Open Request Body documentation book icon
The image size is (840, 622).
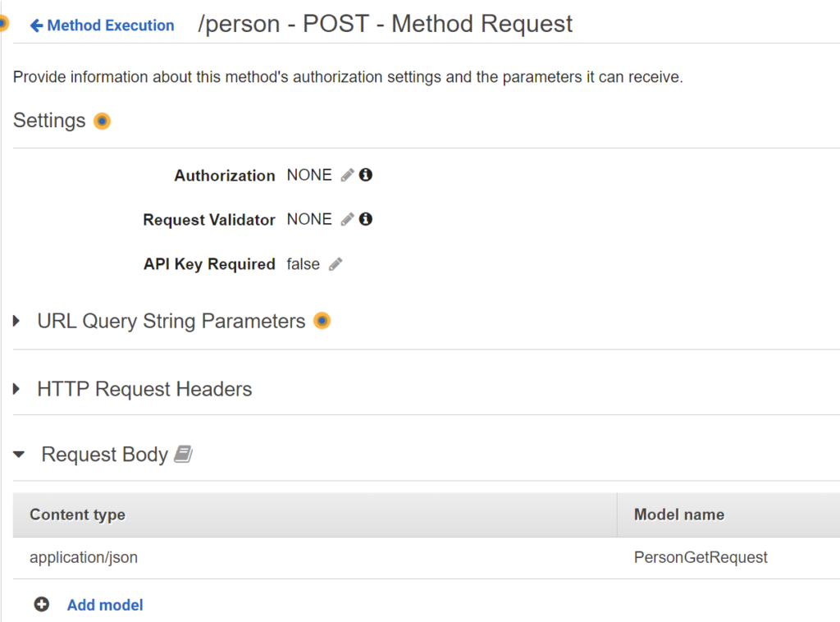tap(183, 454)
